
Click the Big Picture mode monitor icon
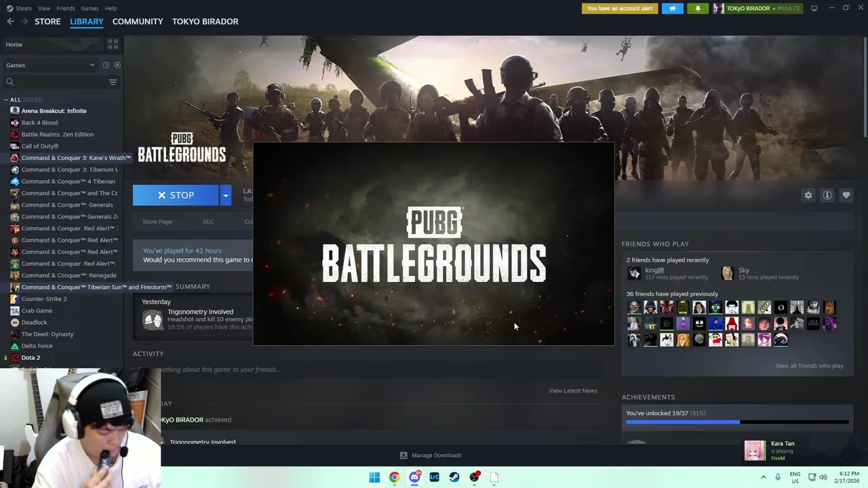[x=814, y=8]
